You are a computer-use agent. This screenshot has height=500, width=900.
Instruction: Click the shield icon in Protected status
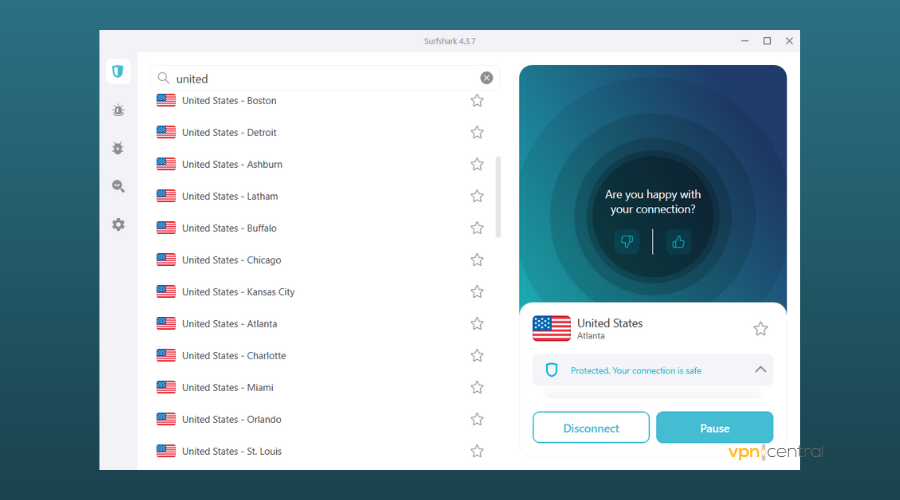552,370
